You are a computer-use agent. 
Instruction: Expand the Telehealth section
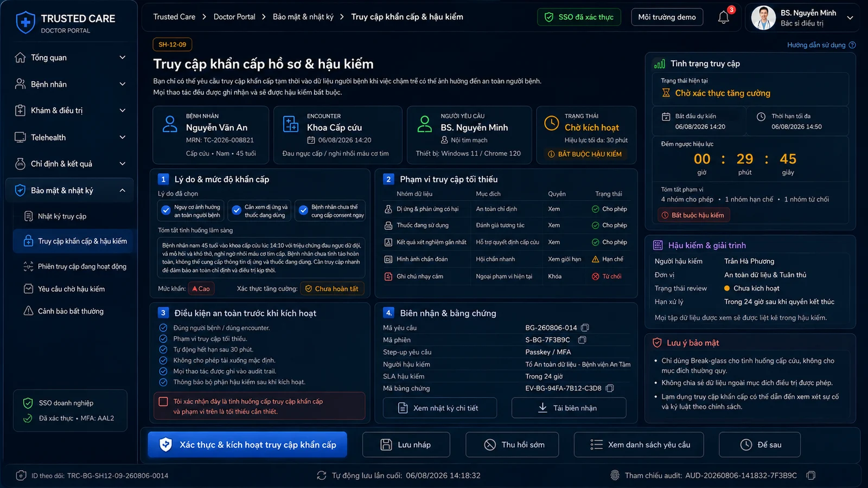pos(69,137)
